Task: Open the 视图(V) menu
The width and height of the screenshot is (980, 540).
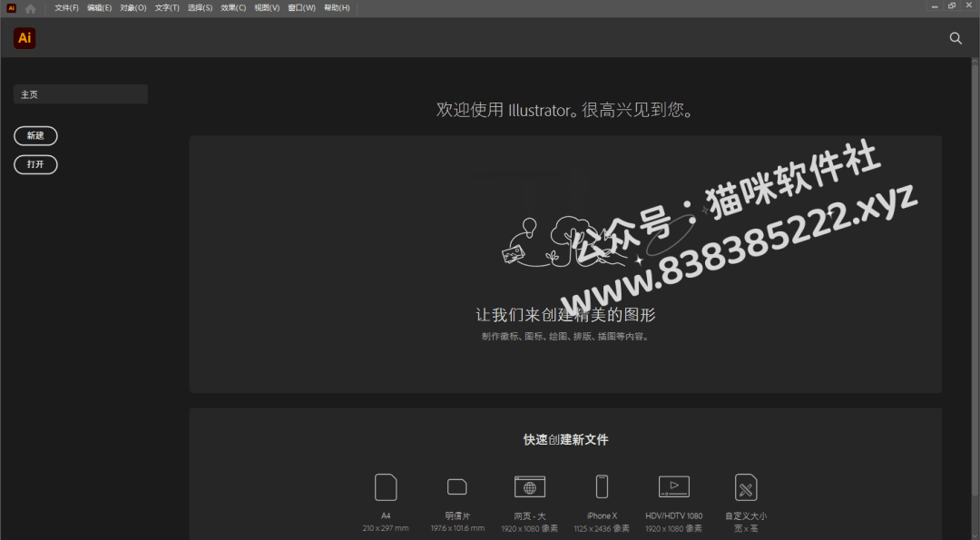Action: click(x=267, y=8)
